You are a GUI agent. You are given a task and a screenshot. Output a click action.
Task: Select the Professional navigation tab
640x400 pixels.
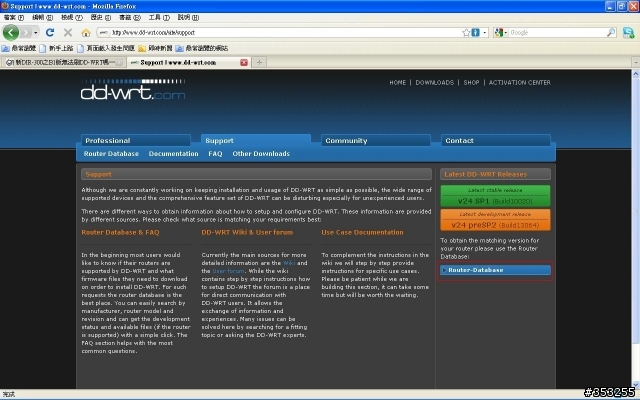pyautogui.click(x=136, y=140)
